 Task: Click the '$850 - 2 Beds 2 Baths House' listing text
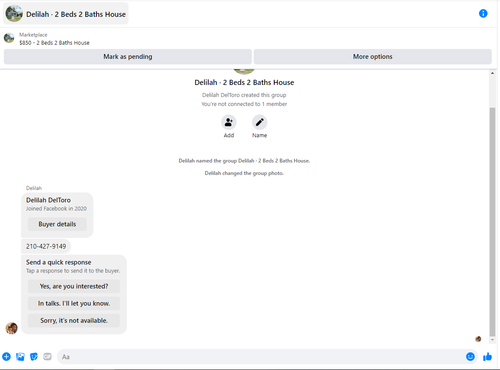pyautogui.click(x=54, y=43)
